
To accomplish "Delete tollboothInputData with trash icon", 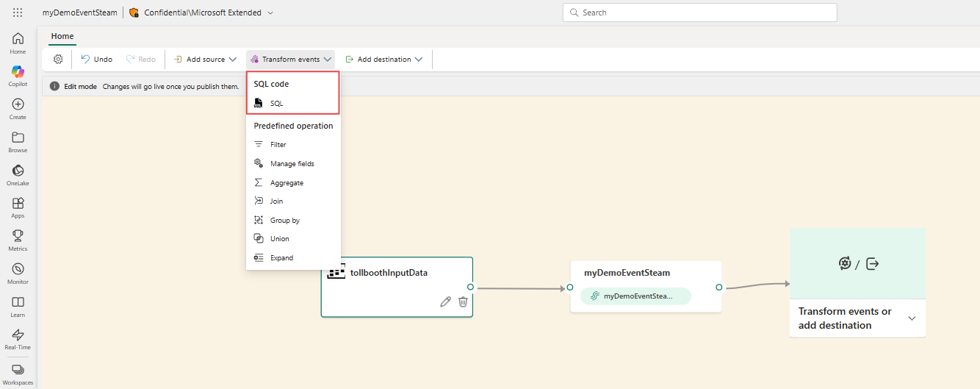I will 463,301.
